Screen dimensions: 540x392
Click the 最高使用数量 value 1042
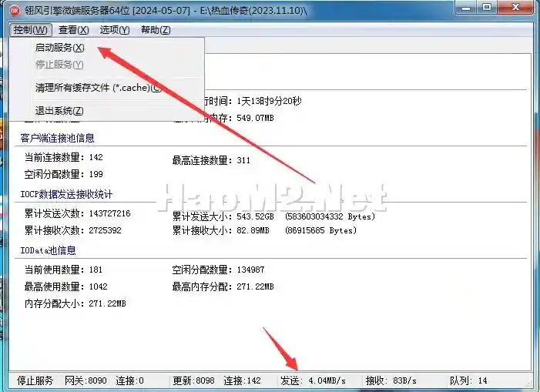98,286
